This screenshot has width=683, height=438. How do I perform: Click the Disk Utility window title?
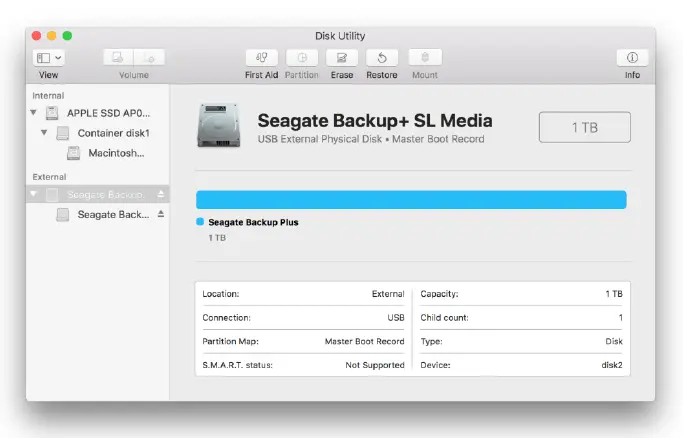click(x=340, y=36)
